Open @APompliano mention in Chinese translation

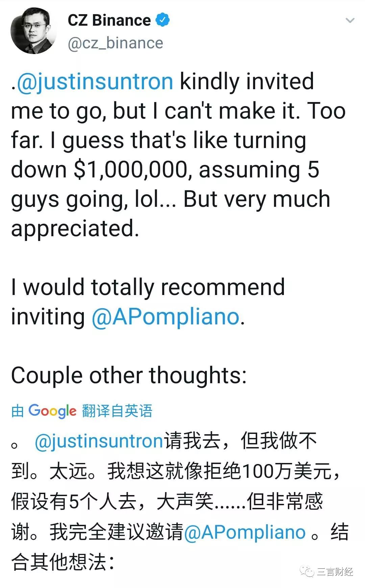click(x=245, y=532)
